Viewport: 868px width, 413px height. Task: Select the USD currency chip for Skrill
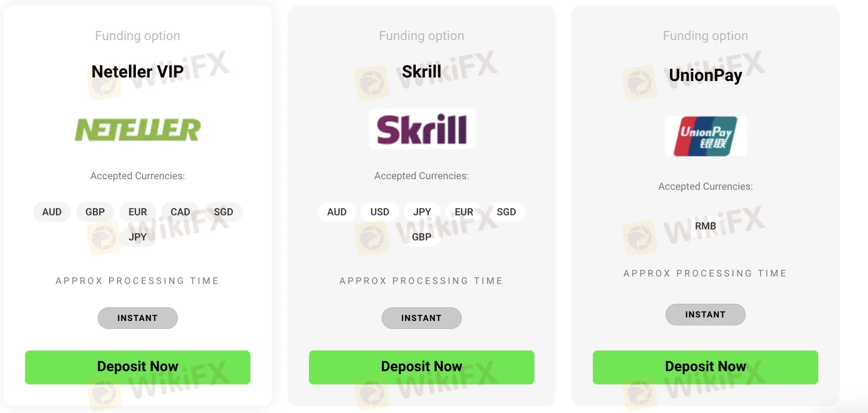pos(379,212)
